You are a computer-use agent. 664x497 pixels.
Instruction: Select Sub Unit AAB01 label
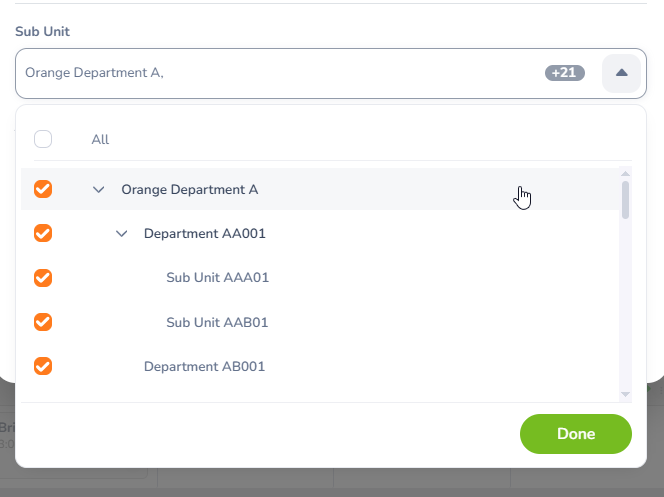point(217,322)
